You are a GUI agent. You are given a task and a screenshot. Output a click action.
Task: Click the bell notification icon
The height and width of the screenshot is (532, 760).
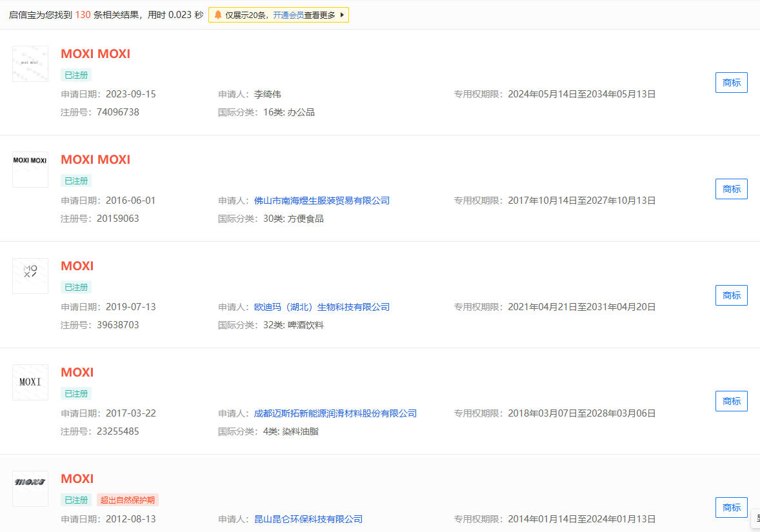[218, 15]
